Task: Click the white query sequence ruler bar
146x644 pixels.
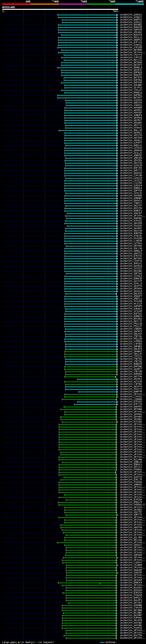Action: [60, 9]
